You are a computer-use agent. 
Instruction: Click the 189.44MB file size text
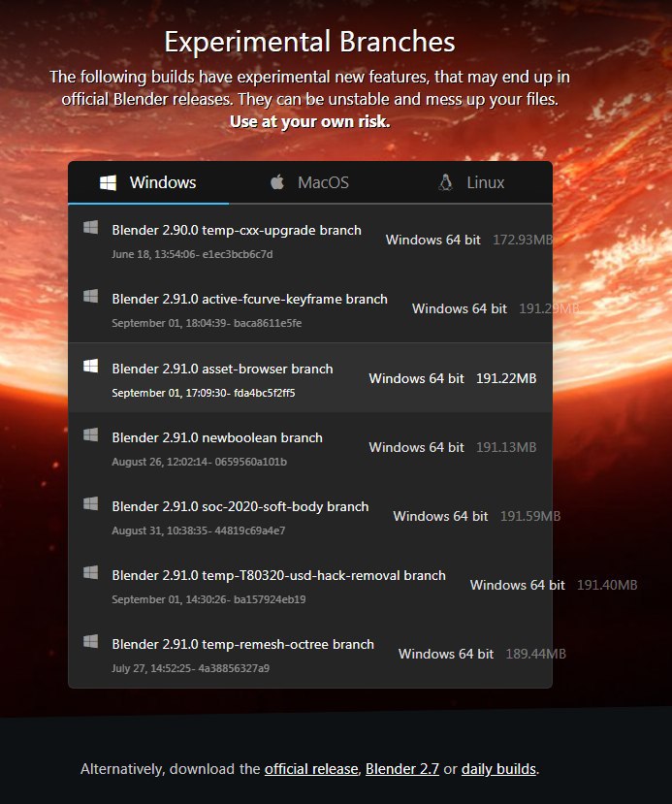click(536, 654)
